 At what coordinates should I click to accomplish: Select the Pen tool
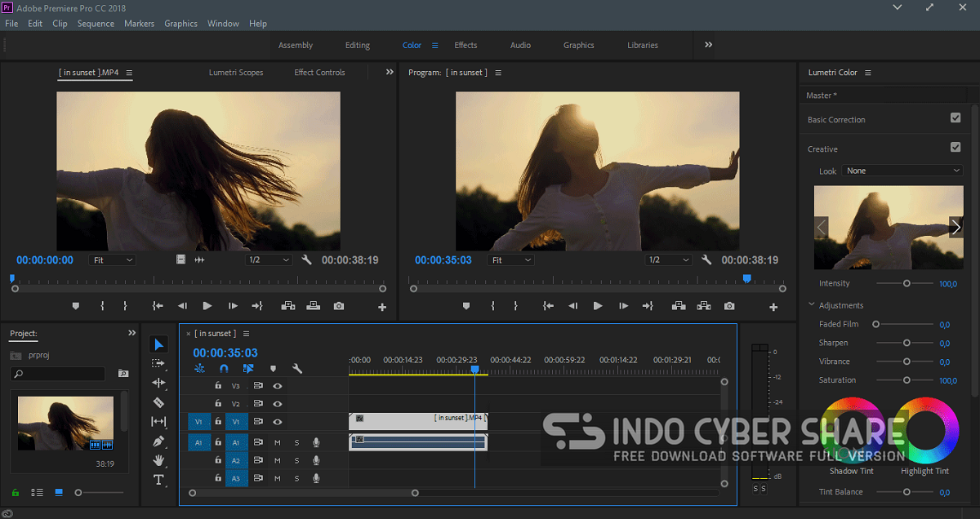click(x=159, y=441)
